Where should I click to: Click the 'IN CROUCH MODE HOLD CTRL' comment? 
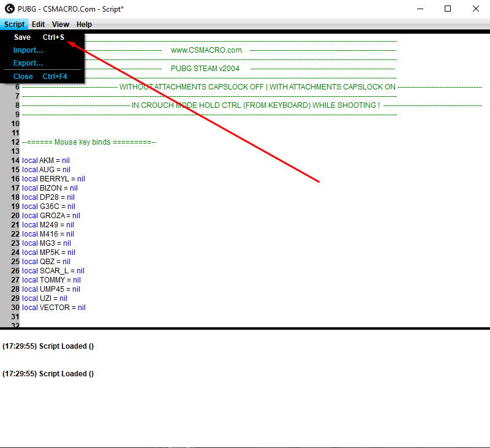[x=255, y=105]
